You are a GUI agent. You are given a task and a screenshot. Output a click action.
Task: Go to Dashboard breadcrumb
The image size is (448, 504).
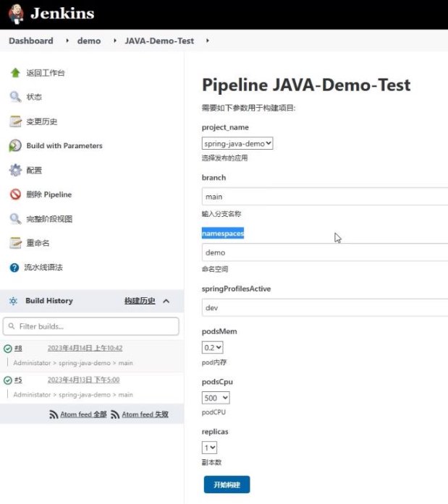[31, 40]
